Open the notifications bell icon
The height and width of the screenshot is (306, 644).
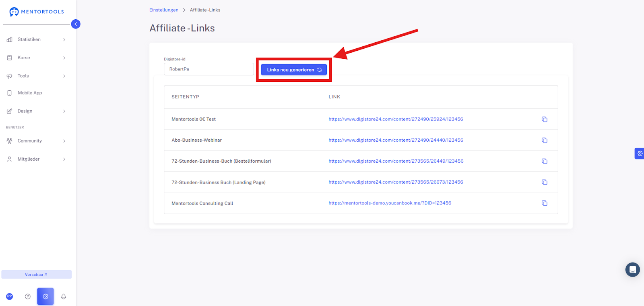(64, 296)
